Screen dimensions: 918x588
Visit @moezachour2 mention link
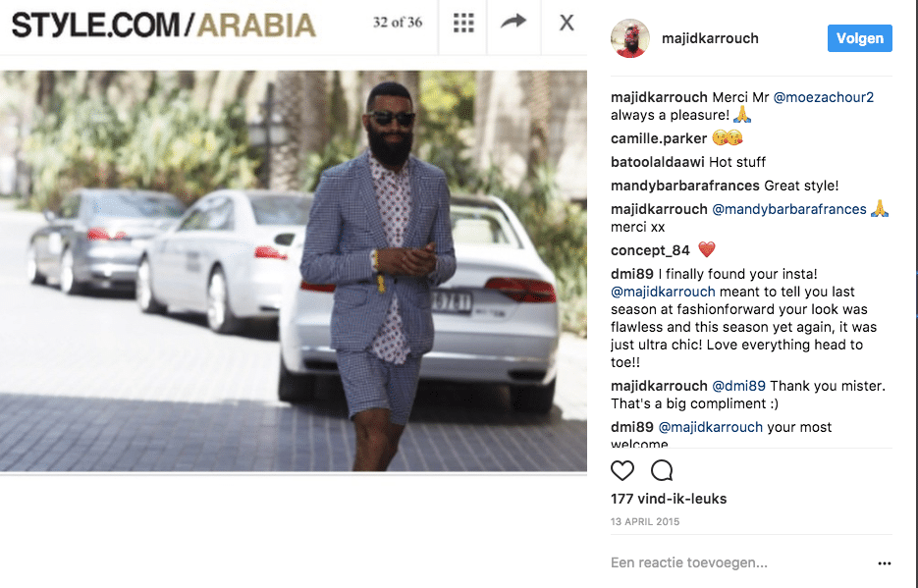tap(823, 97)
